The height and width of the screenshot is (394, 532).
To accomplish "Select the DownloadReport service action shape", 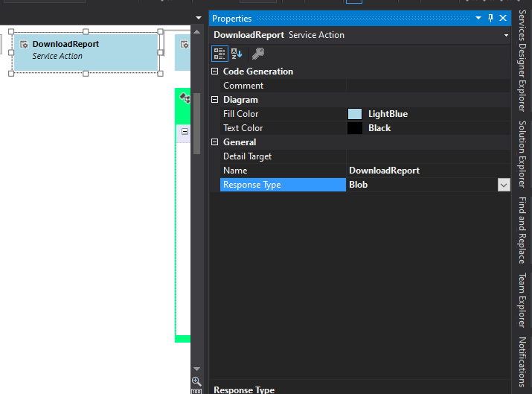I will pos(86,52).
